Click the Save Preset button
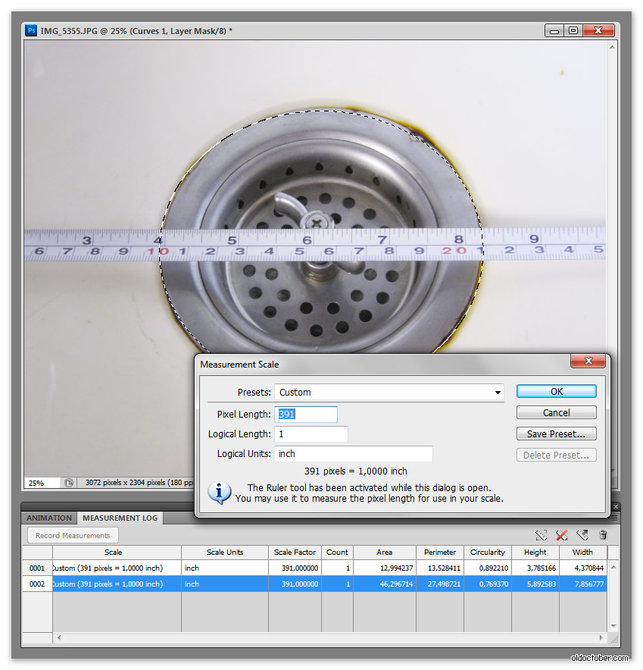643x670 pixels. pos(556,434)
